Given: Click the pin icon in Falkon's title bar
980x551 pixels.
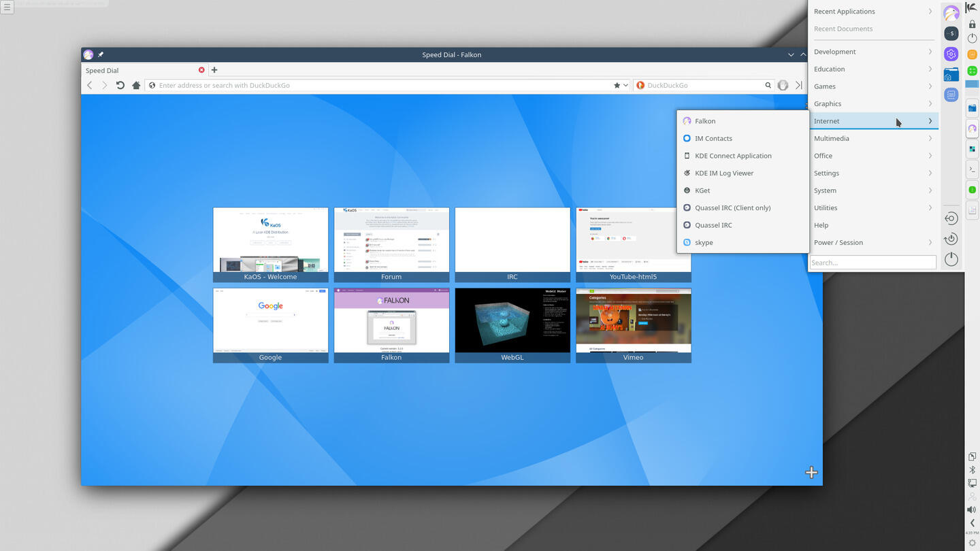Looking at the screenshot, I should pos(101,54).
